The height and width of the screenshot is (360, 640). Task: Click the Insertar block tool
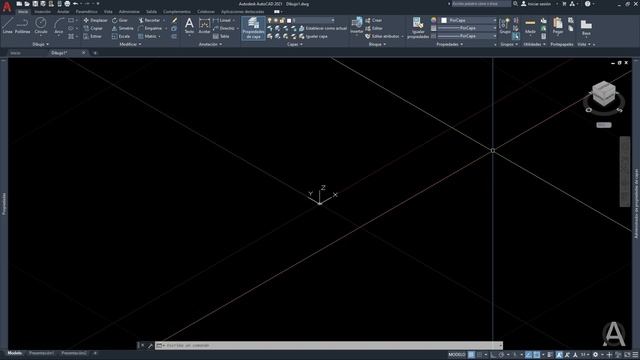(356, 25)
